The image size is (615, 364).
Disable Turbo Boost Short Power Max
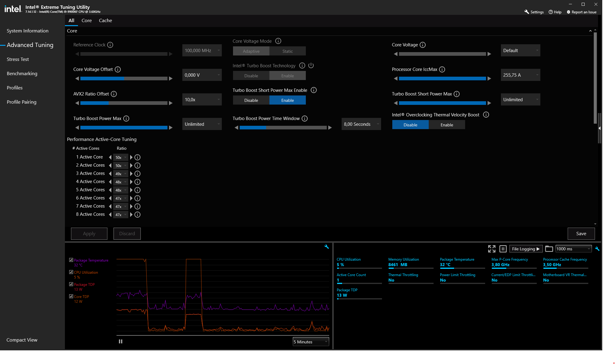[x=251, y=100]
